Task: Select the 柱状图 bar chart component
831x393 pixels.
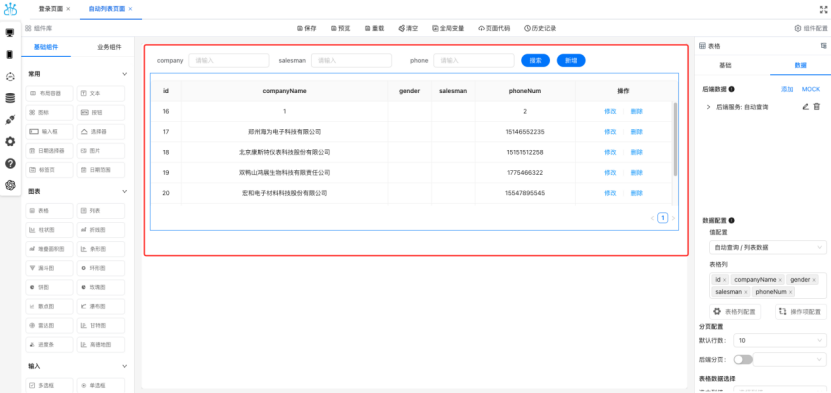Action: click(x=49, y=230)
